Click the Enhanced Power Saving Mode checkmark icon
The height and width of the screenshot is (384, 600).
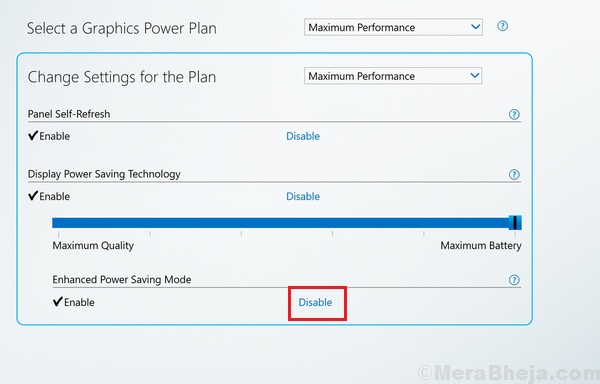(x=58, y=301)
